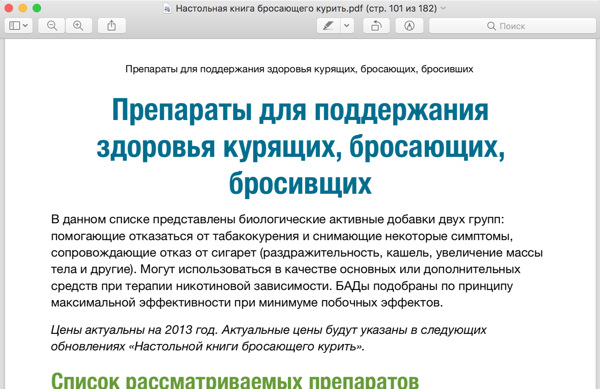600x389 pixels.
Task: Maximize the window with green button
Action: pyautogui.click(x=37, y=8)
